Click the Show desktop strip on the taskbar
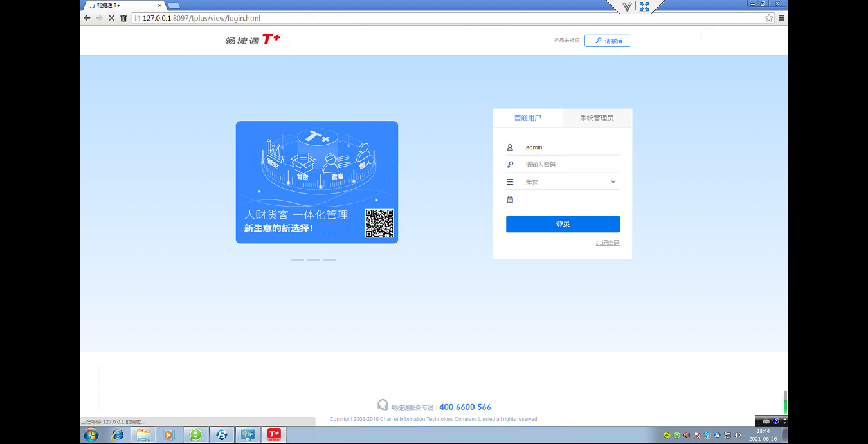This screenshot has height=444, width=868. pos(785,435)
